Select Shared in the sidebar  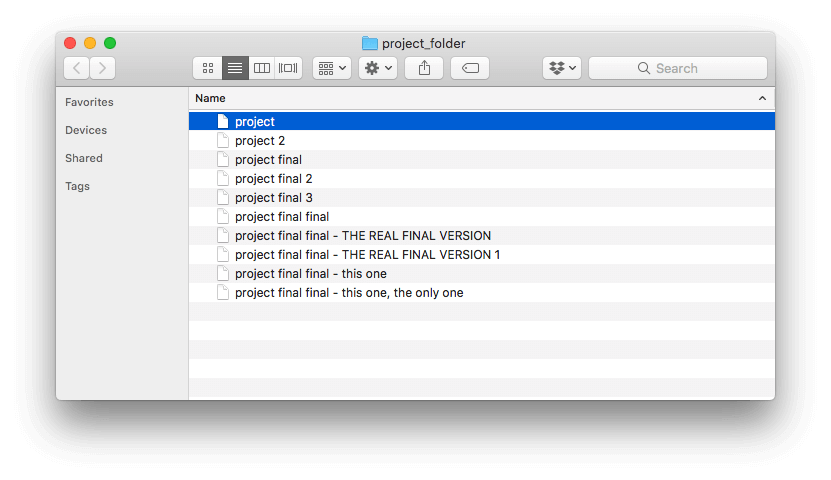(84, 158)
